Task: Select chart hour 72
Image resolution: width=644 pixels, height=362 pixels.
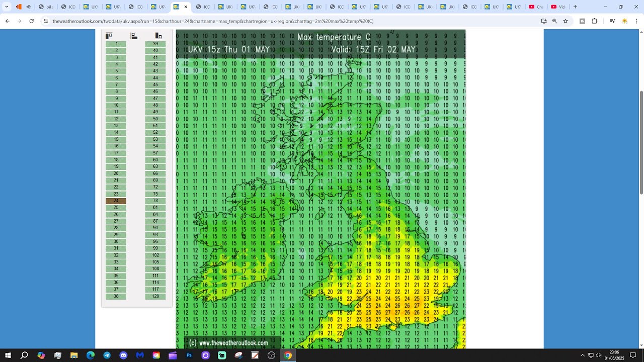Action: click(x=155, y=187)
